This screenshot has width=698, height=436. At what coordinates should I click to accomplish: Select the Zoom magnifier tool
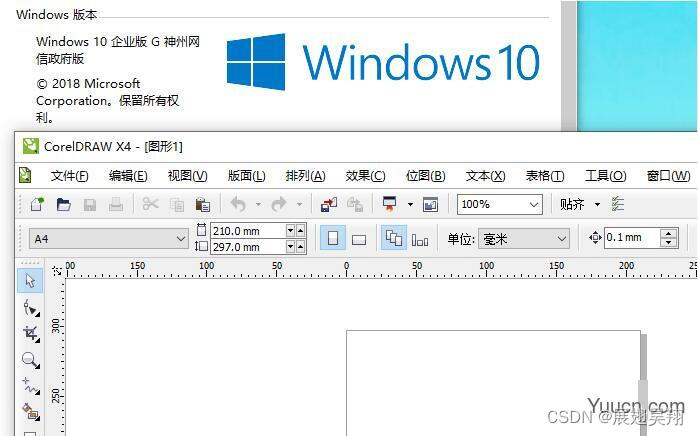[31, 360]
